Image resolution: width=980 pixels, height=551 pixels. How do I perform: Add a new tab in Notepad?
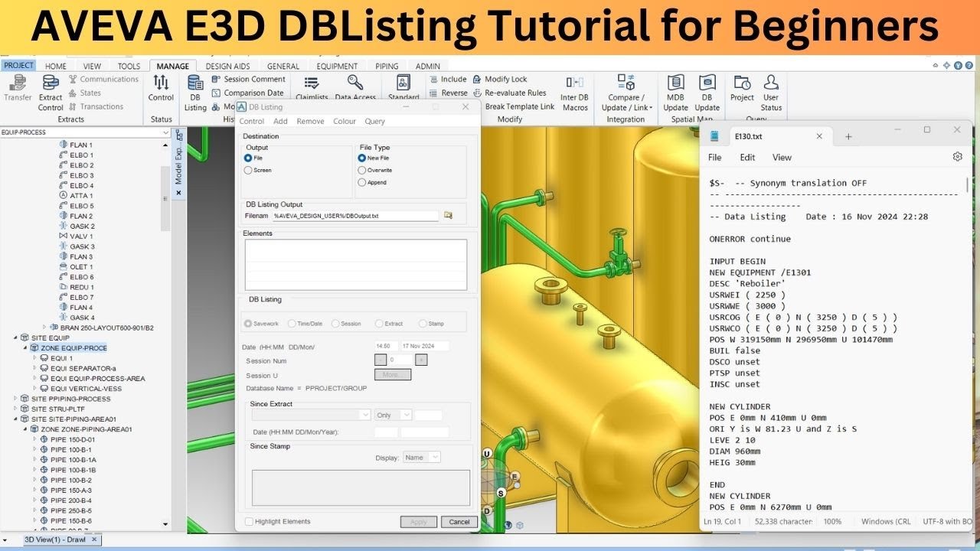tap(848, 136)
